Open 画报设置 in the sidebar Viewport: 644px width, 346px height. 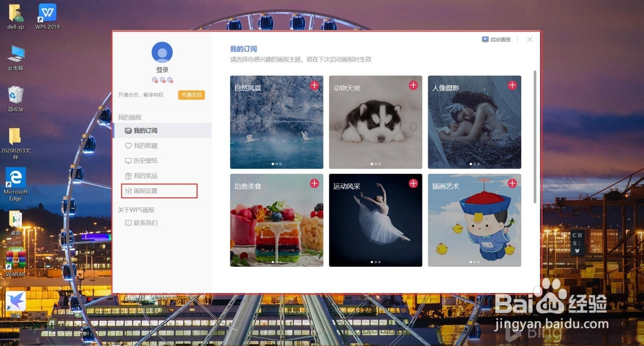tap(159, 191)
